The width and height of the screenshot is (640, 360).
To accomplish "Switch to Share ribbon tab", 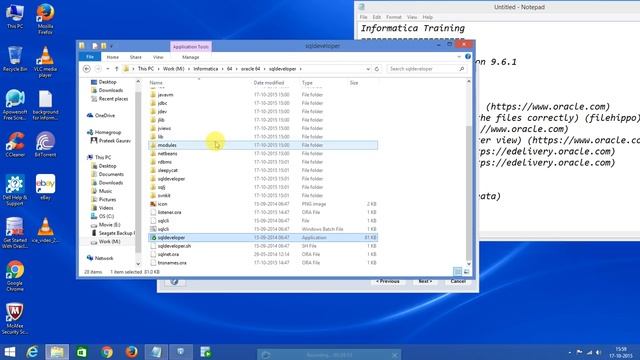I will [136, 57].
